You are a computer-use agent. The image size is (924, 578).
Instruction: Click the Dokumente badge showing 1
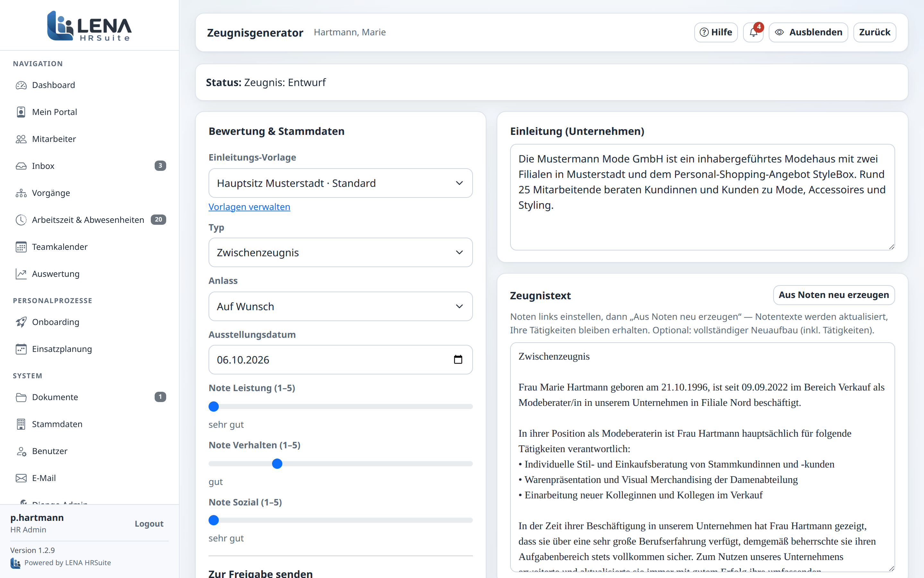(160, 397)
